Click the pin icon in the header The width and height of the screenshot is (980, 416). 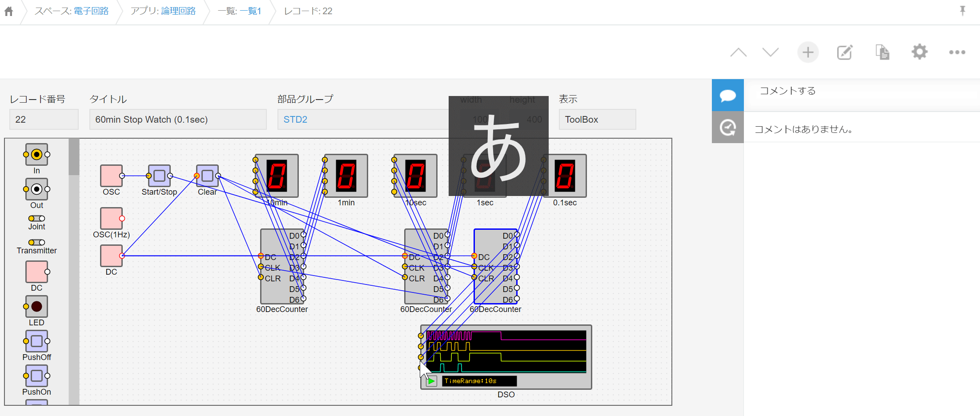(x=963, y=11)
